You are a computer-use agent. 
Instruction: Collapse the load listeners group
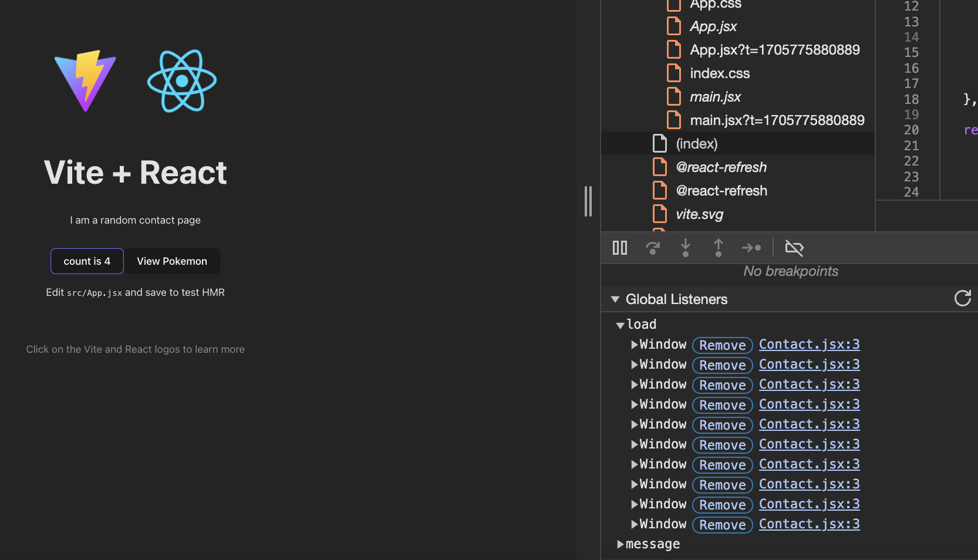[620, 325]
